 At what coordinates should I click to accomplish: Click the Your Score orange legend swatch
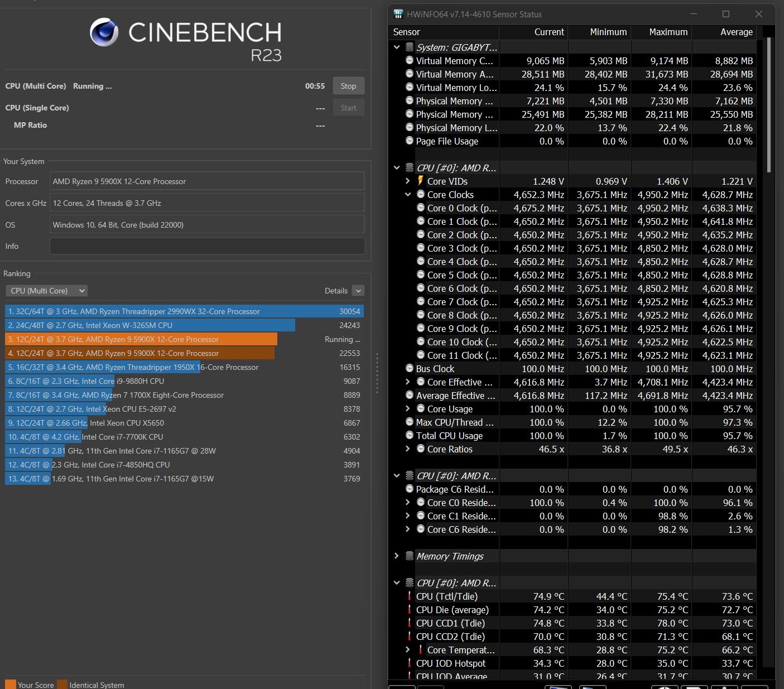pos(10,685)
